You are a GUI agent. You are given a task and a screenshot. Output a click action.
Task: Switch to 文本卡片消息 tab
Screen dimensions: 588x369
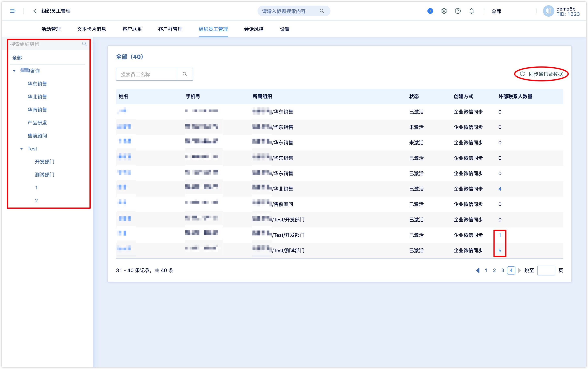pos(91,29)
